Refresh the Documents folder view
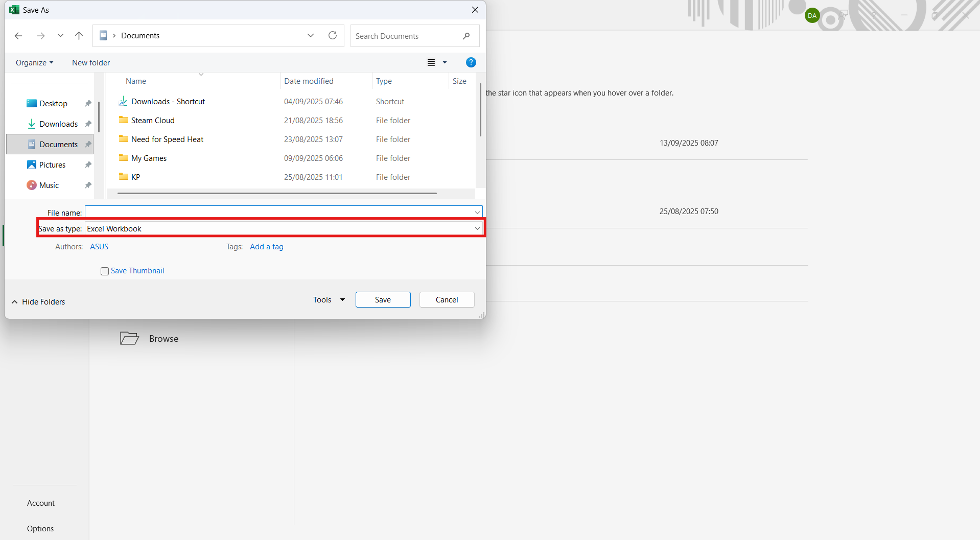 pos(333,36)
